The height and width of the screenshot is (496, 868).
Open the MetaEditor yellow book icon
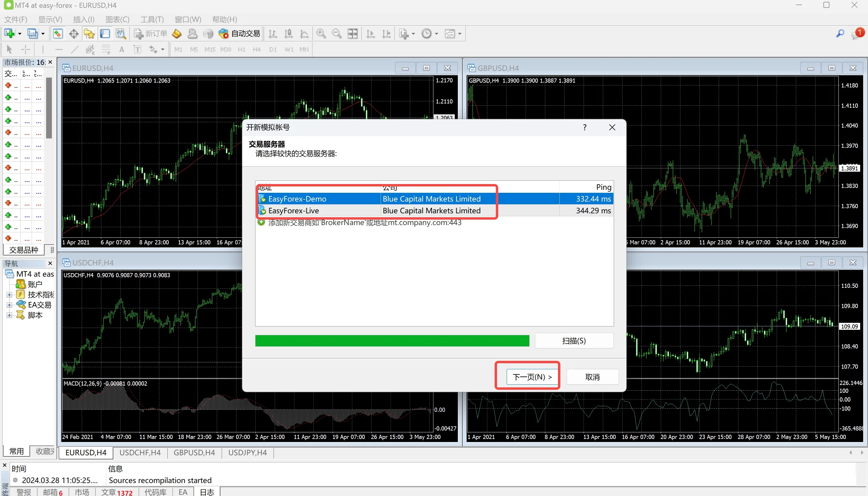[x=177, y=33]
